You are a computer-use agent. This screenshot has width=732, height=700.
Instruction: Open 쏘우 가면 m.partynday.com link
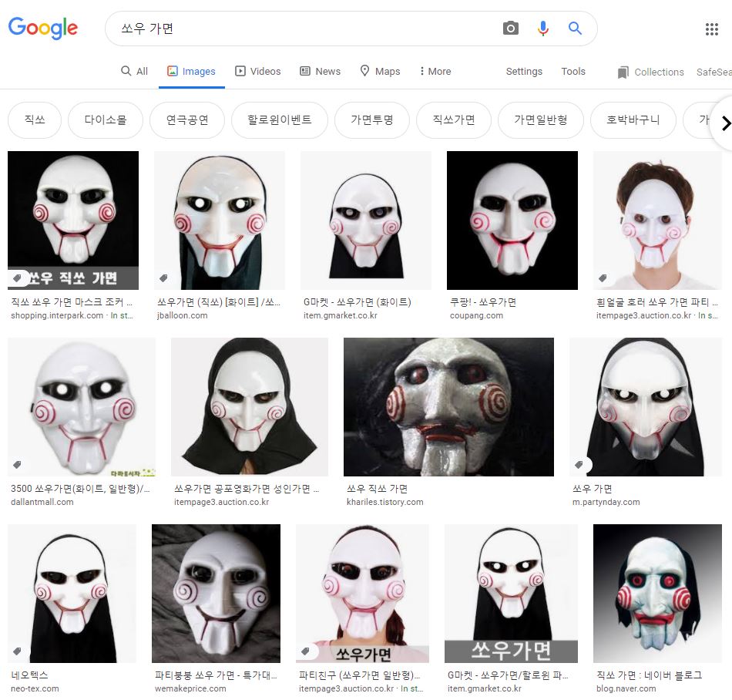tap(592, 489)
